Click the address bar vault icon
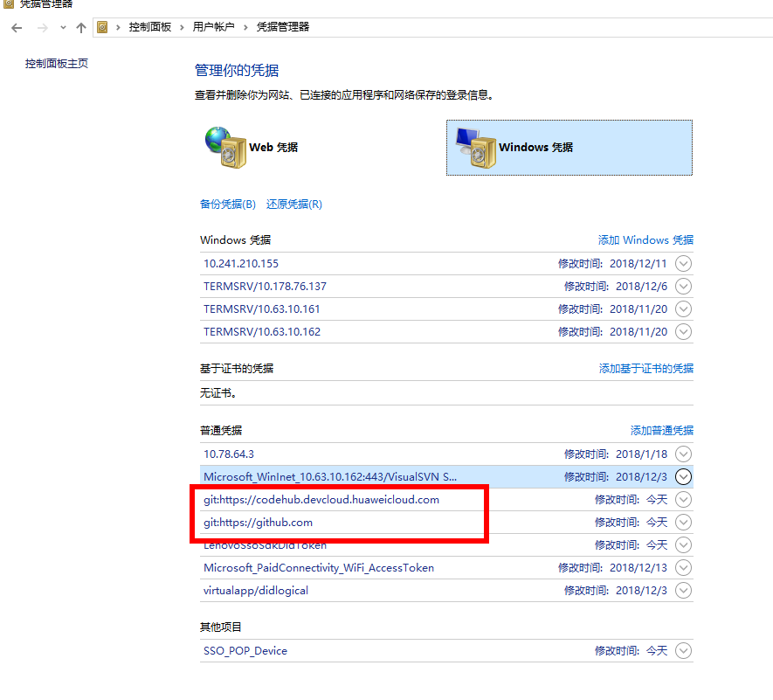The height and width of the screenshot is (700, 773). [x=102, y=27]
